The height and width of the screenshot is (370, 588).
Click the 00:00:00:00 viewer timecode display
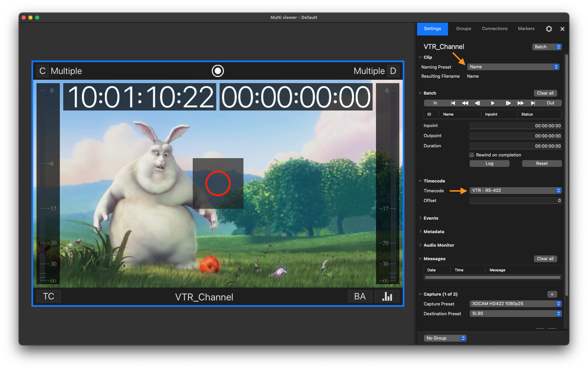click(296, 97)
